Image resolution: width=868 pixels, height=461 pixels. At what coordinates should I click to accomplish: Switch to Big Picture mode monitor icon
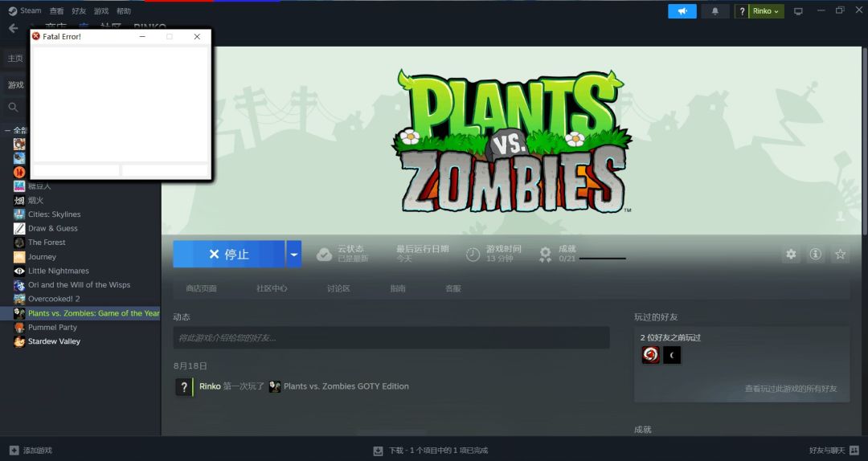point(798,11)
